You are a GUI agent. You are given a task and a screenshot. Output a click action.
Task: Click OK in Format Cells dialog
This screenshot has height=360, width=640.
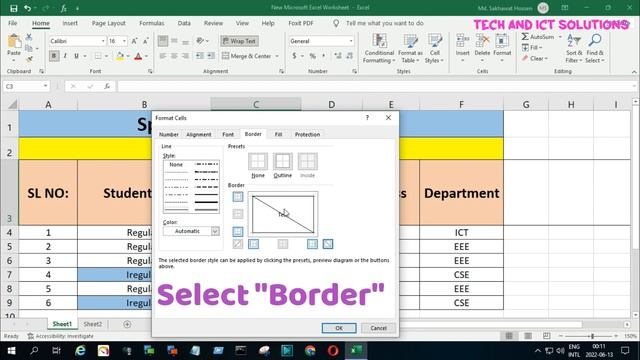tap(339, 328)
